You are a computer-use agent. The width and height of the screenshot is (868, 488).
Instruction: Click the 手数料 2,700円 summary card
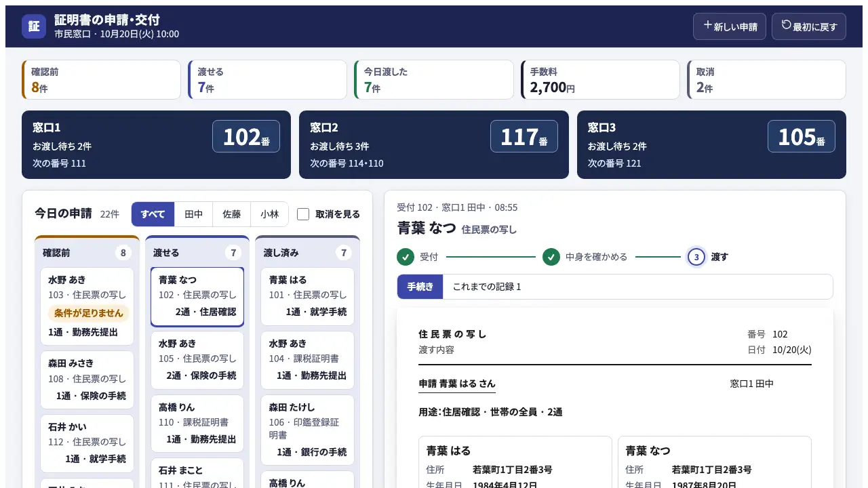coord(600,80)
